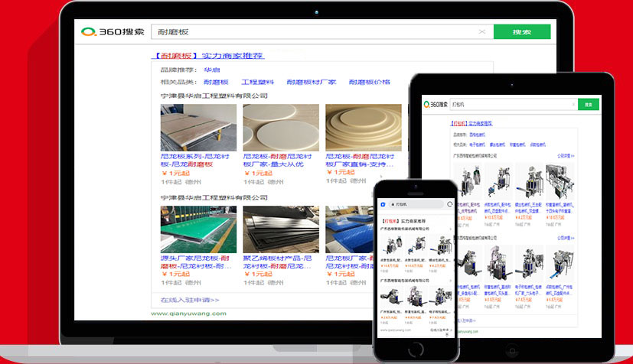Expand the first 公司详情>> link on tablet

click(566, 155)
